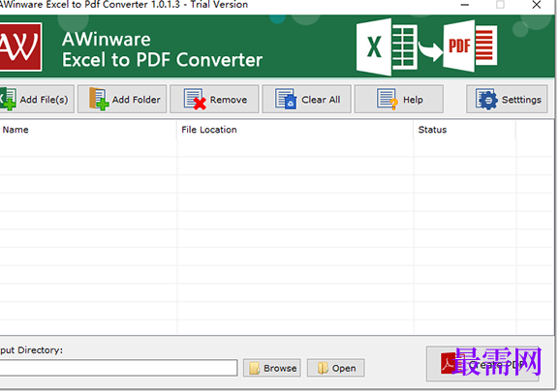Minimize the converter window

pos(465,5)
